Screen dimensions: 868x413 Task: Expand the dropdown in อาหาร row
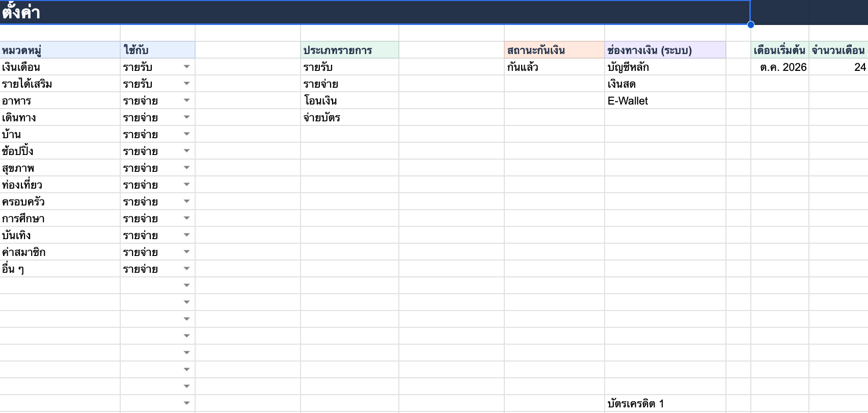186,100
